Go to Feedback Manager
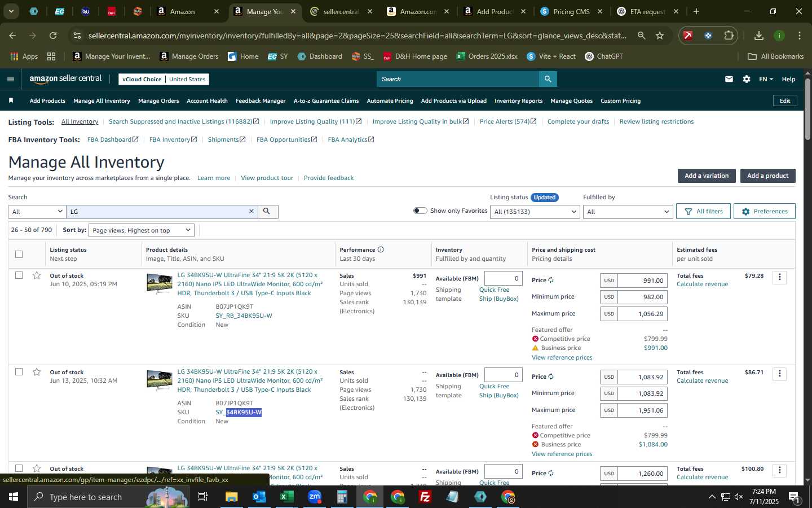This screenshot has width=812, height=508. click(261, 101)
